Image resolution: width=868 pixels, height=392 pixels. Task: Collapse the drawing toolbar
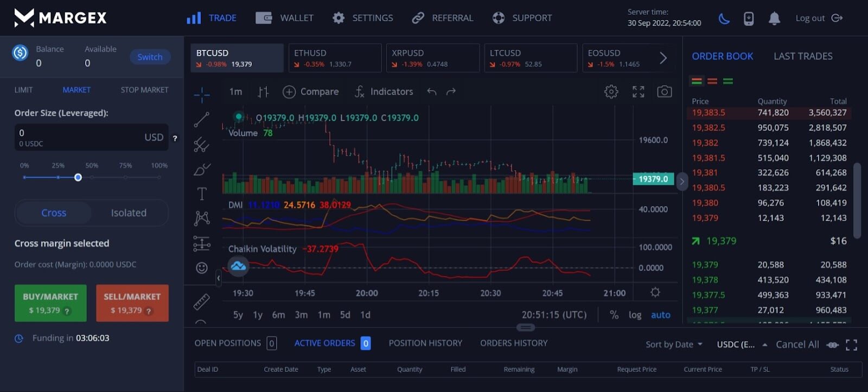click(218, 278)
